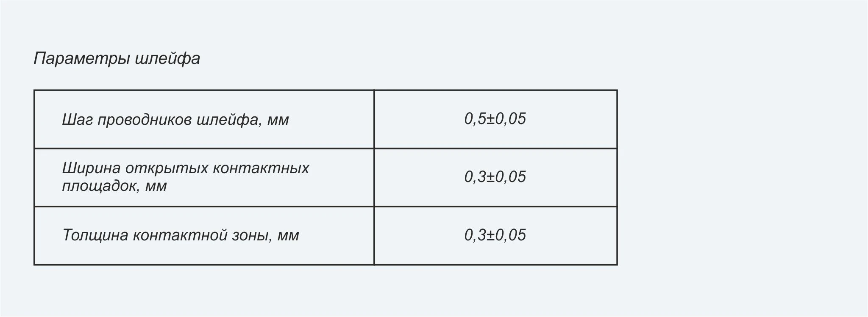Image resolution: width=868 pixels, height=317 pixels.
Task: Click the word "открытых" in second row
Action: coord(166,168)
